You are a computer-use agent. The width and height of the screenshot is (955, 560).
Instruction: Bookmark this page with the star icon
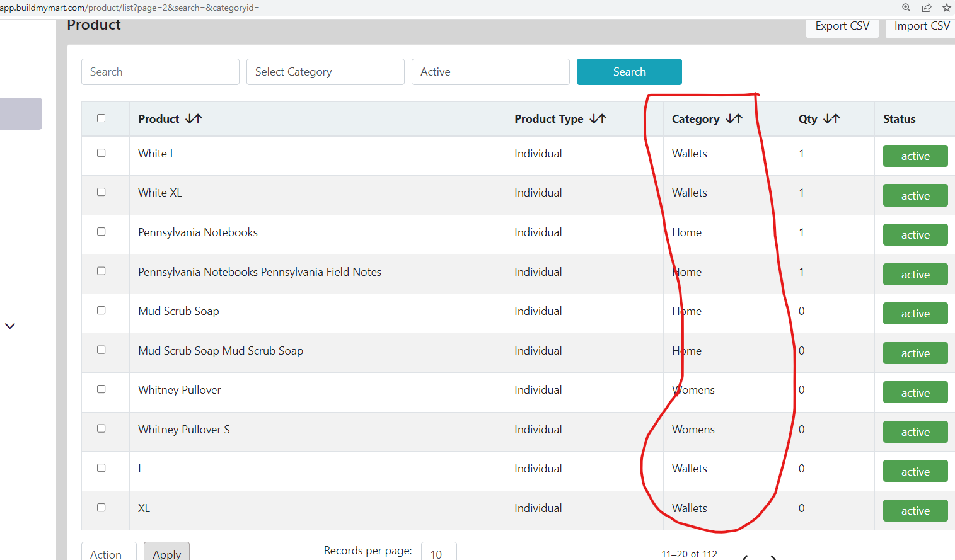point(946,8)
